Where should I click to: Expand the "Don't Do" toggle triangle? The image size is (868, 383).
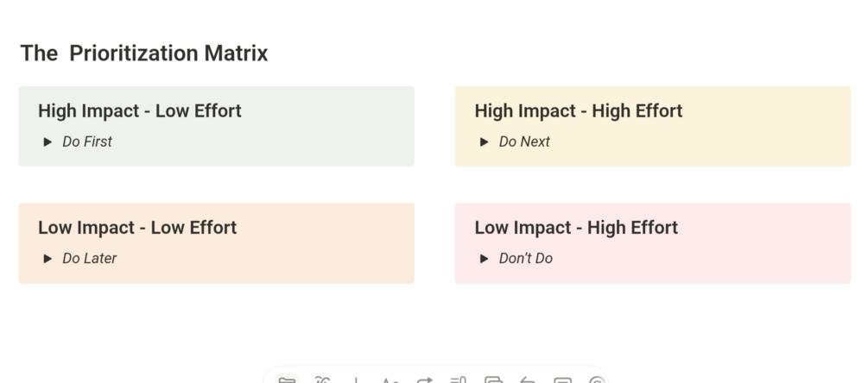point(485,258)
